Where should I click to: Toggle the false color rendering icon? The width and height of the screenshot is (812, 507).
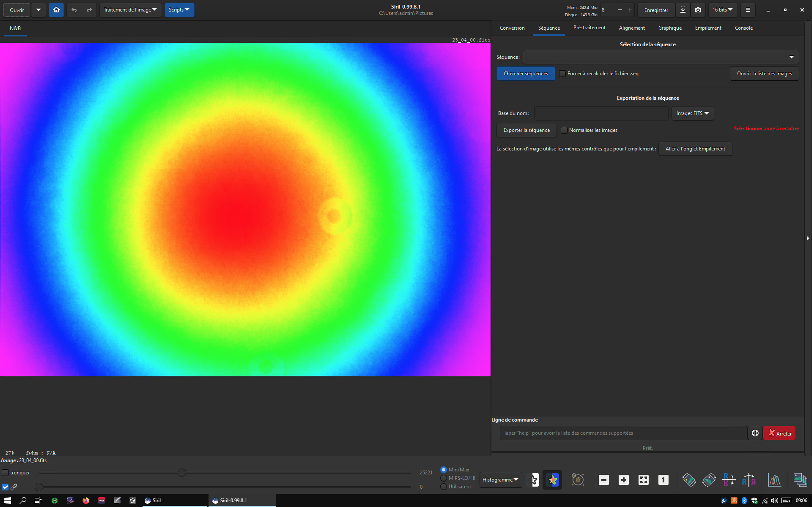pyautogui.click(x=552, y=480)
